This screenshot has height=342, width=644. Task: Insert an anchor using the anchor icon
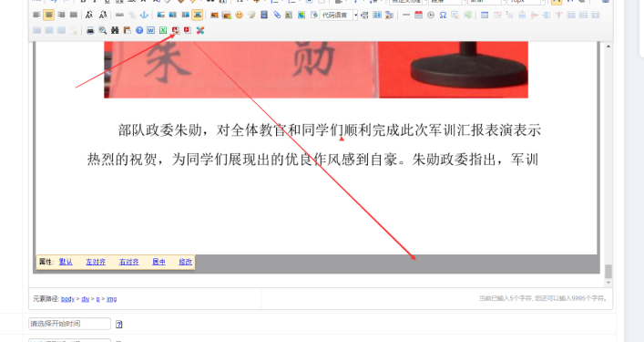(x=144, y=15)
